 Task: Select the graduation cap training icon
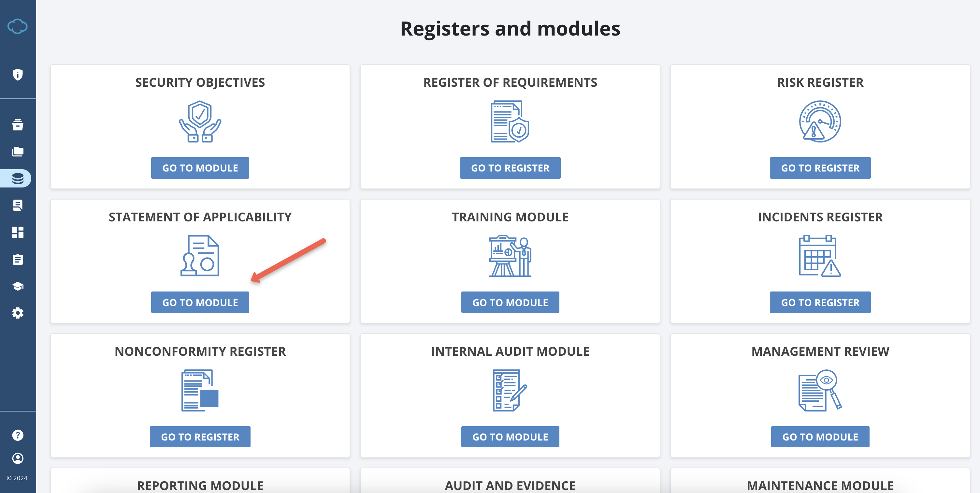point(18,286)
